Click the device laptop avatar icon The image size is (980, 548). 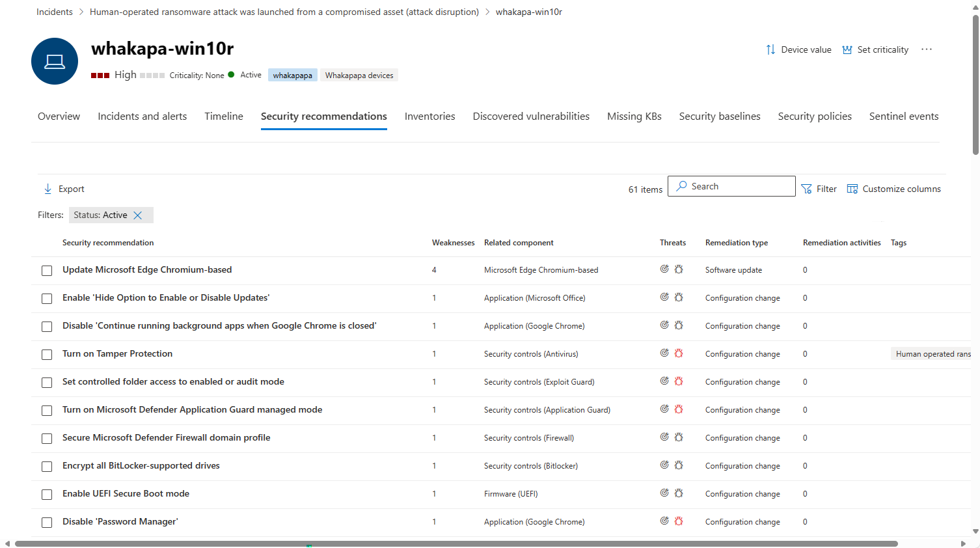[55, 61]
